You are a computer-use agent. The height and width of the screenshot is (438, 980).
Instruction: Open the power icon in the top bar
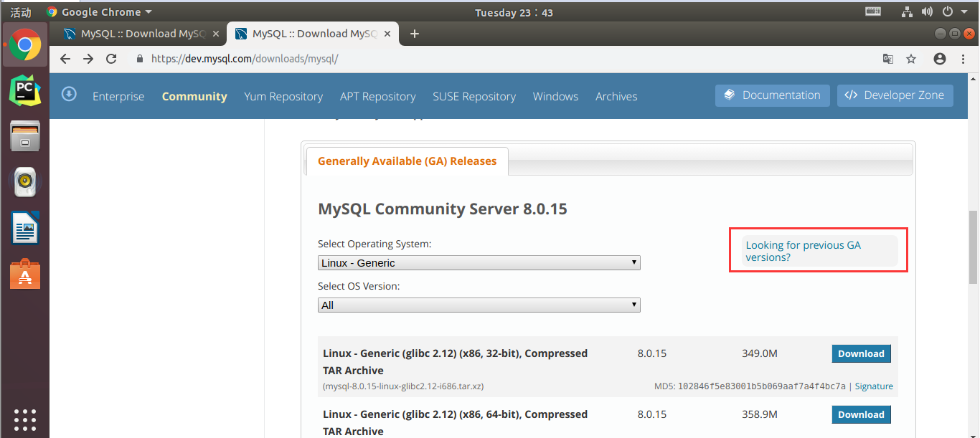point(947,11)
